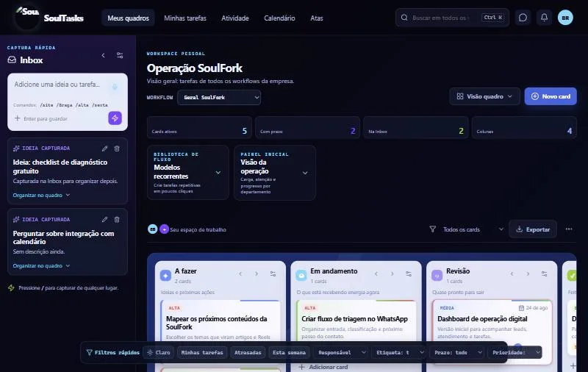Collapse the Inbox panel with the left arrow
The width and height of the screenshot is (588, 372).
(103, 55)
